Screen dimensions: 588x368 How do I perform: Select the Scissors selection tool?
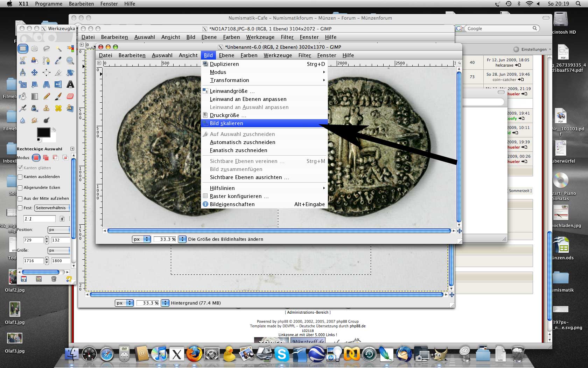tap(23, 61)
